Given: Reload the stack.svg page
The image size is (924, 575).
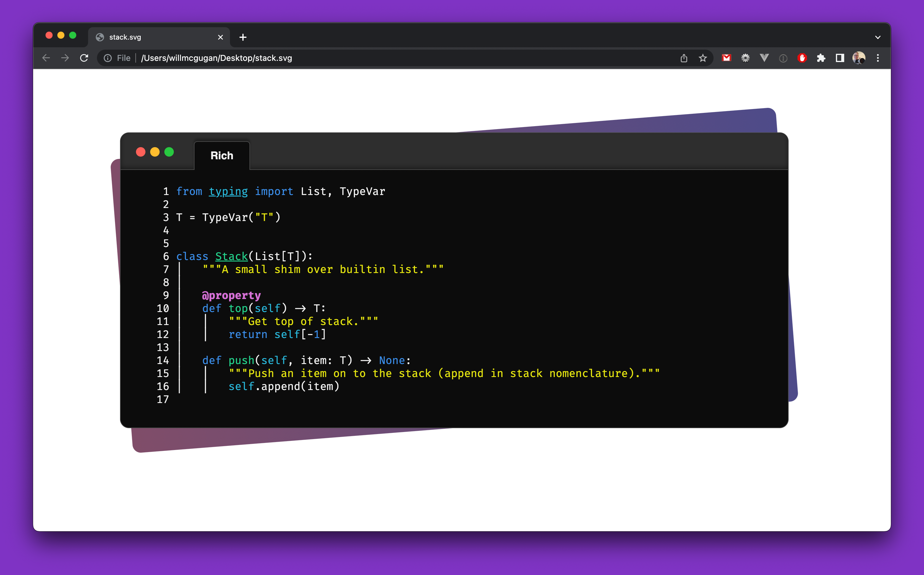Looking at the screenshot, I should pos(84,58).
